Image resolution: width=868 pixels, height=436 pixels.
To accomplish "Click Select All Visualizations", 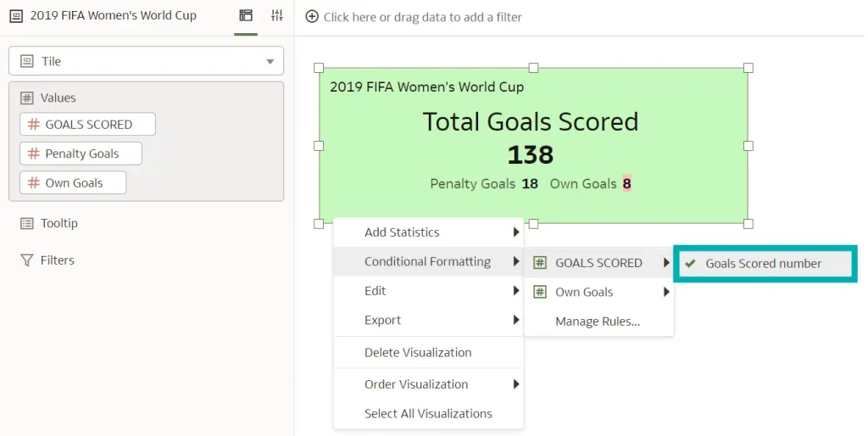I will coord(428,413).
